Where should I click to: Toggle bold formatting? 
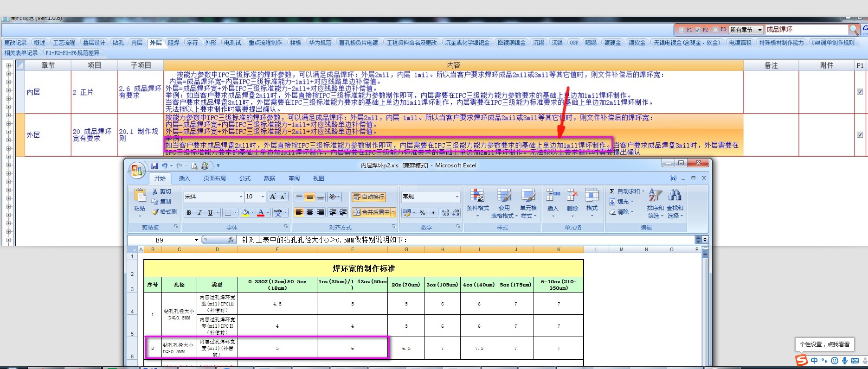189,213
